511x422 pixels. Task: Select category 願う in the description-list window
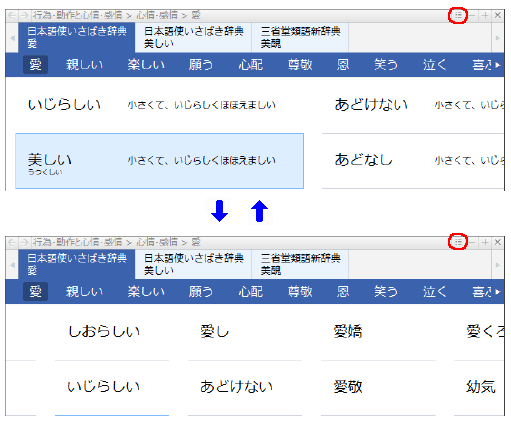click(201, 65)
